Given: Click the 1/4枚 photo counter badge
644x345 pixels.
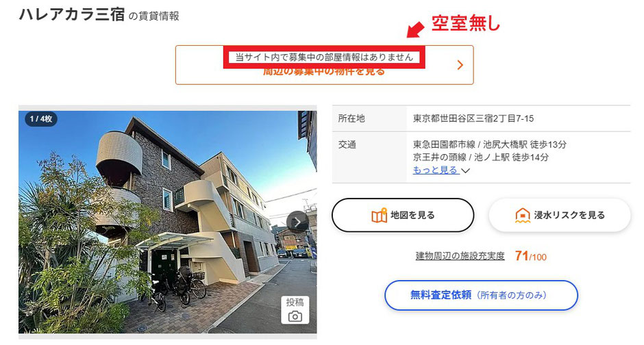Looking at the screenshot, I should coord(41,119).
